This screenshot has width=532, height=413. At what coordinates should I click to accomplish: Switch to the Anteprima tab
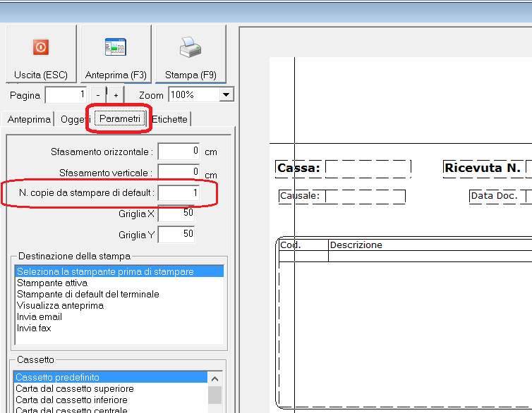[x=29, y=119]
